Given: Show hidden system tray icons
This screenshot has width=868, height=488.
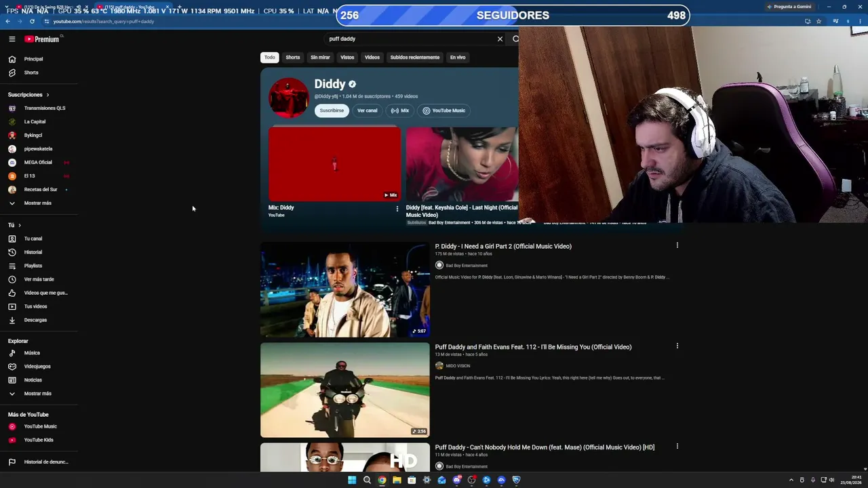Looking at the screenshot, I should coord(791,480).
